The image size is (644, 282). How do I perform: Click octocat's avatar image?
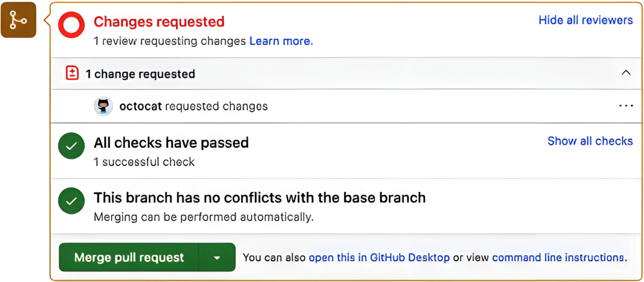(x=103, y=106)
